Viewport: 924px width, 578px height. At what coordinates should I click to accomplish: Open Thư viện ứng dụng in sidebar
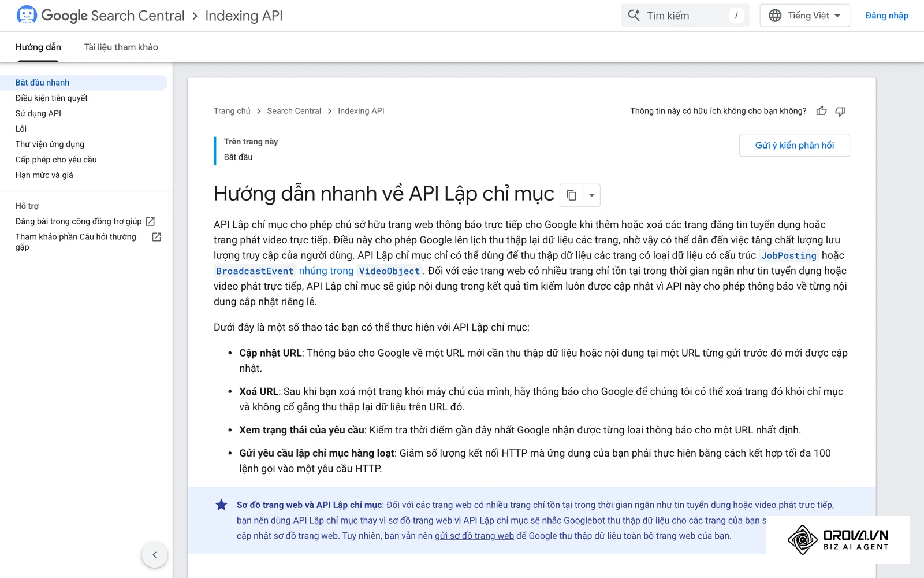(x=50, y=144)
